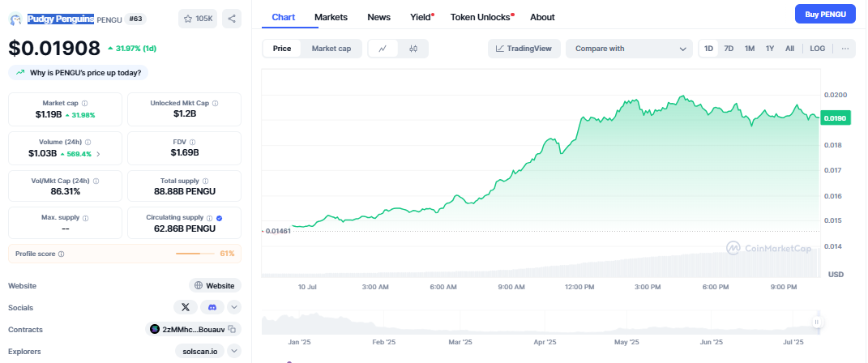Switch to candlestick chart view
868x363 pixels.
[413, 49]
